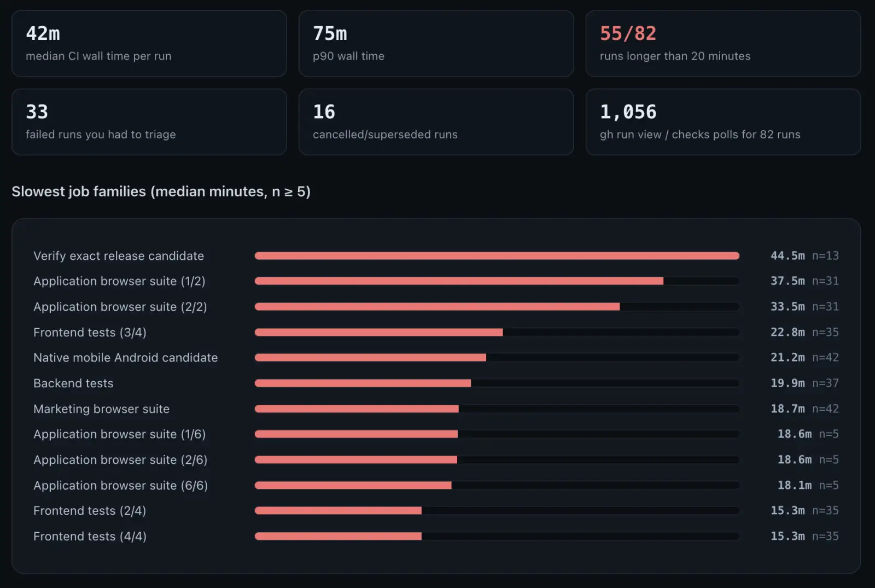
Task: Click the '33.5m' value
Action: (x=787, y=306)
